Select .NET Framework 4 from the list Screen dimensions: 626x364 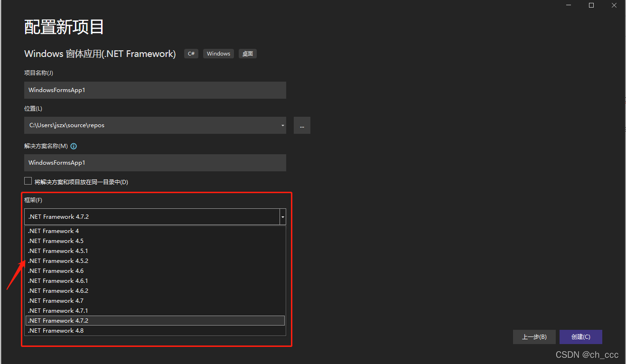(x=155, y=231)
